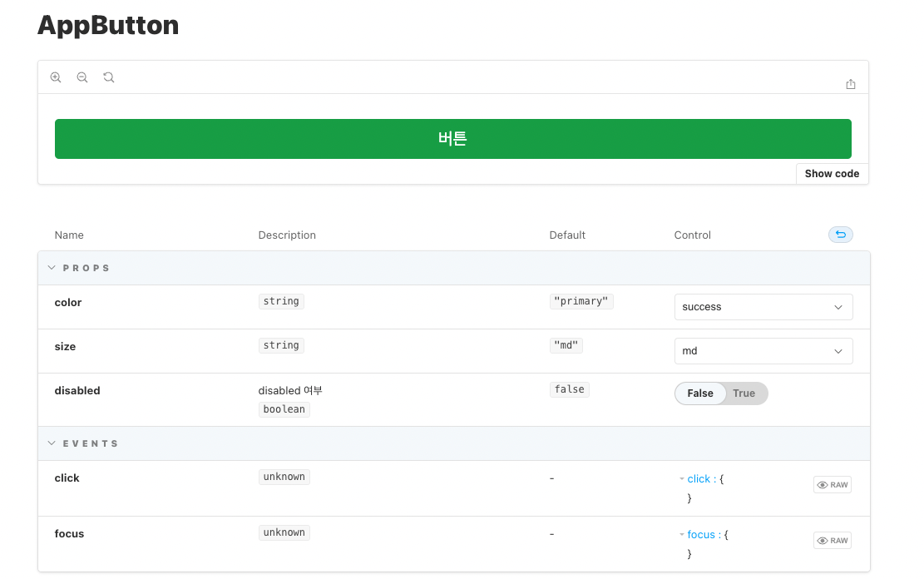Image resolution: width=924 pixels, height=579 pixels.
Task: Click the green 버튼 button
Action: pos(452,139)
